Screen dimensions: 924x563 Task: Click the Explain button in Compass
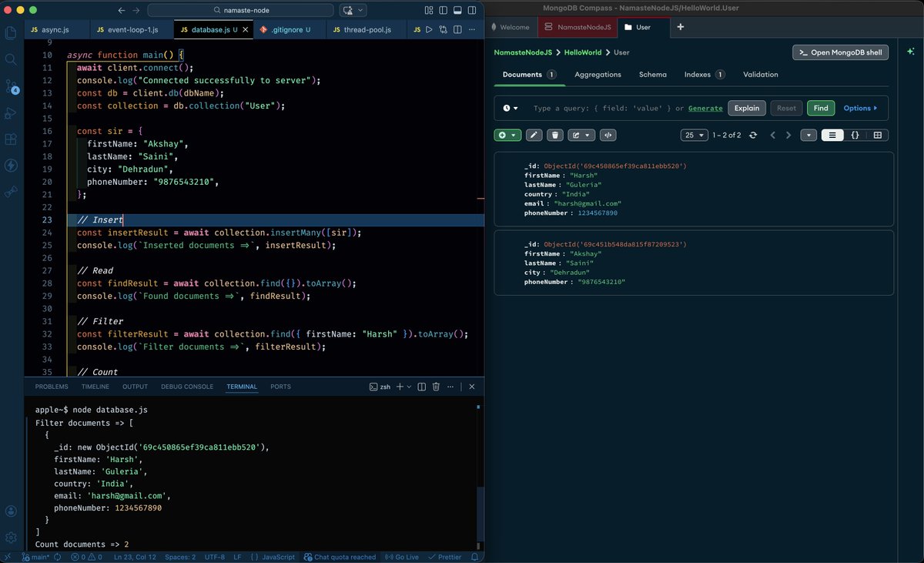click(746, 109)
